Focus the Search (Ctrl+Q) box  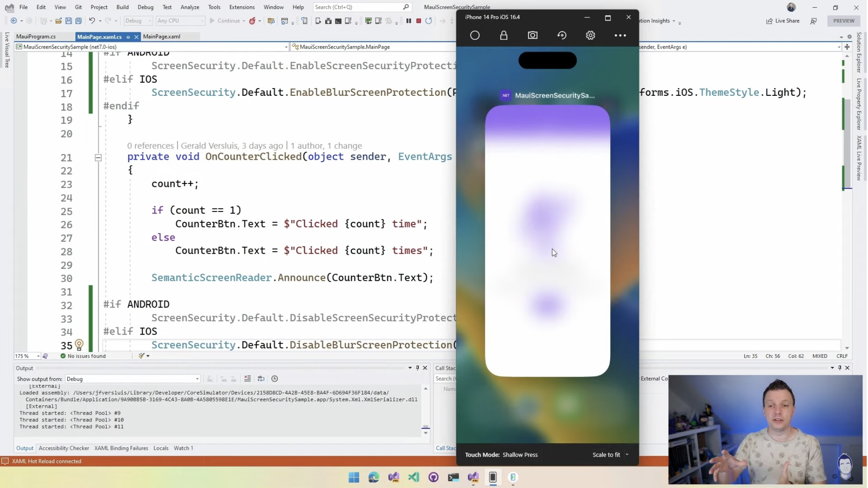(358, 7)
